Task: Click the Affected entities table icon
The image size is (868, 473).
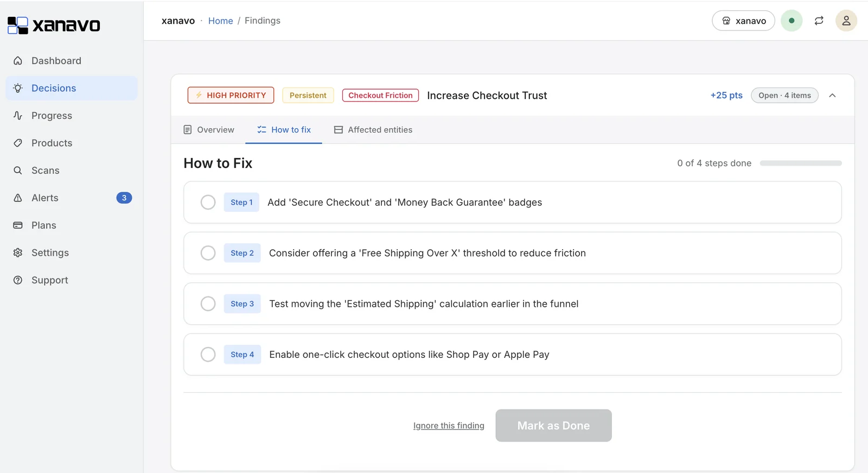Action: pyautogui.click(x=339, y=130)
